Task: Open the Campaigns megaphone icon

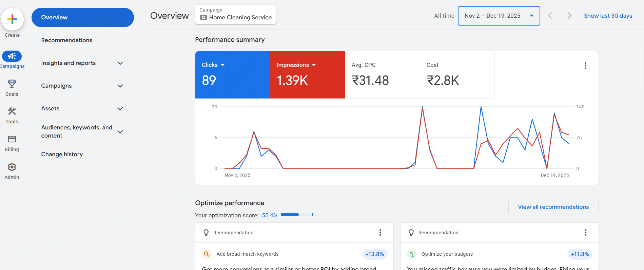Action: point(12,56)
